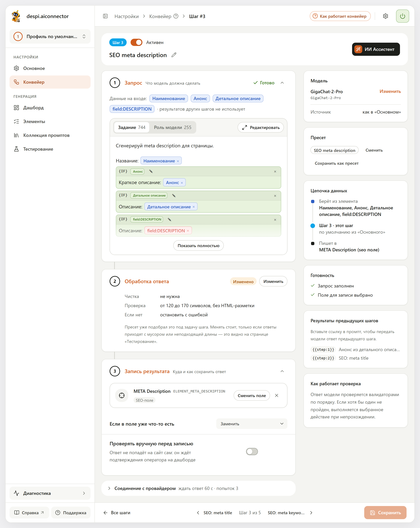Click the {{step:1}} reference chip
The height and width of the screenshot is (528, 420).
click(323, 349)
